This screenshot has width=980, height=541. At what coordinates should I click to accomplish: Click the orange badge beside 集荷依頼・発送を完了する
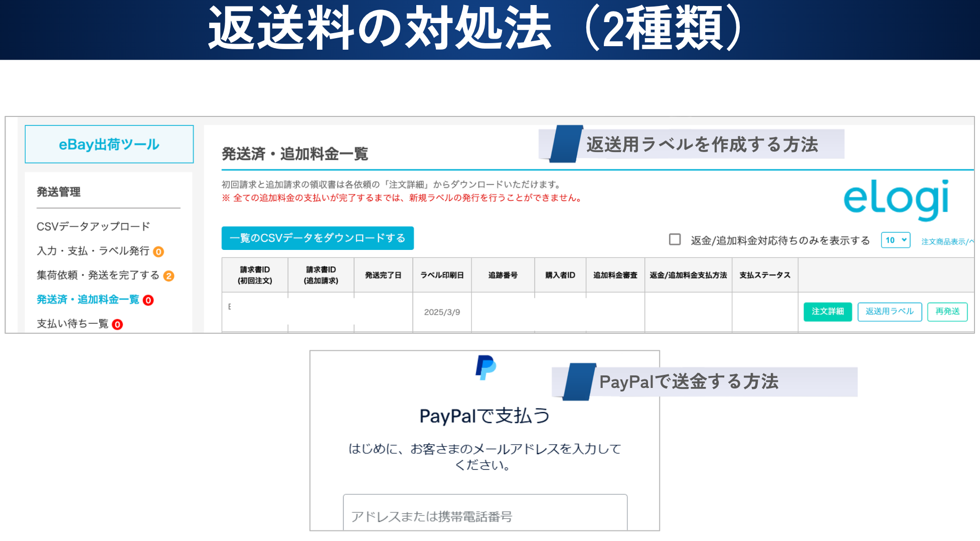169,276
